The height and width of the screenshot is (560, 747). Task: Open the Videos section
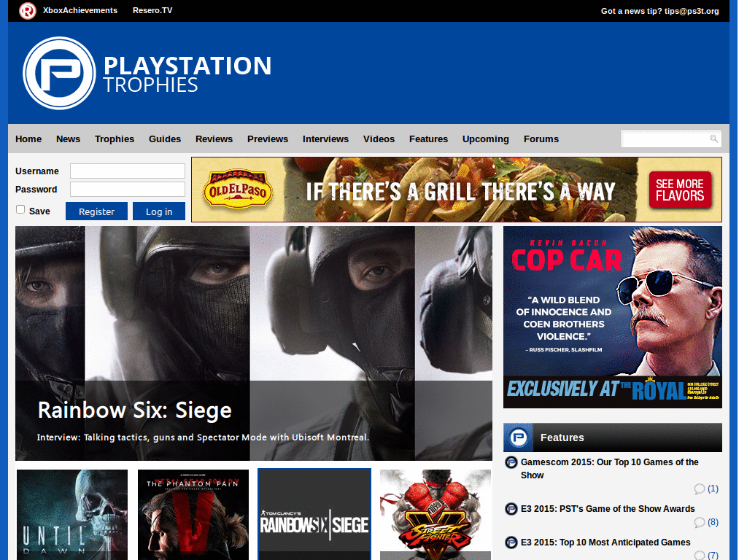379,139
